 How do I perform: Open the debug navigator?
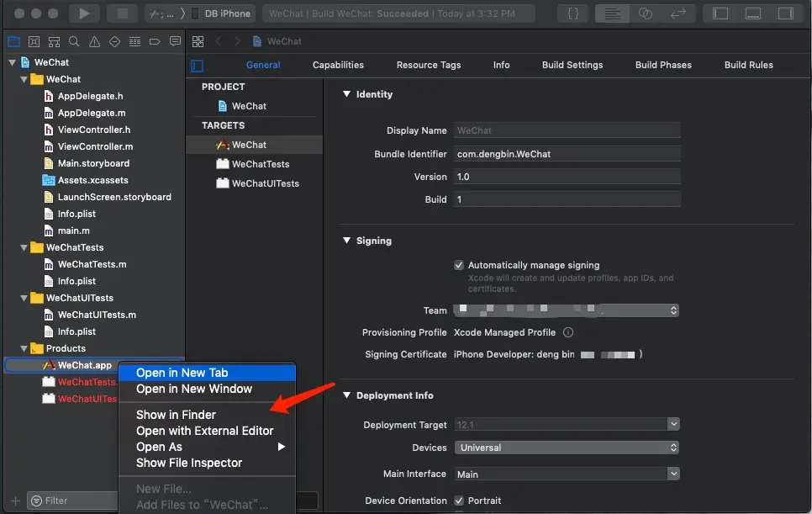[x=134, y=41]
